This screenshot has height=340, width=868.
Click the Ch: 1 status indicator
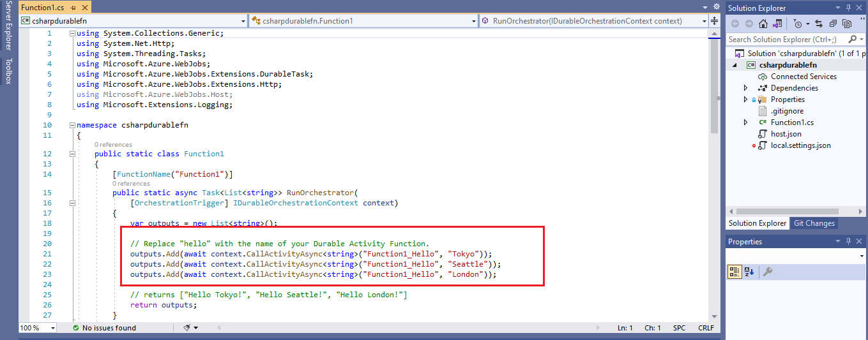[x=653, y=328]
